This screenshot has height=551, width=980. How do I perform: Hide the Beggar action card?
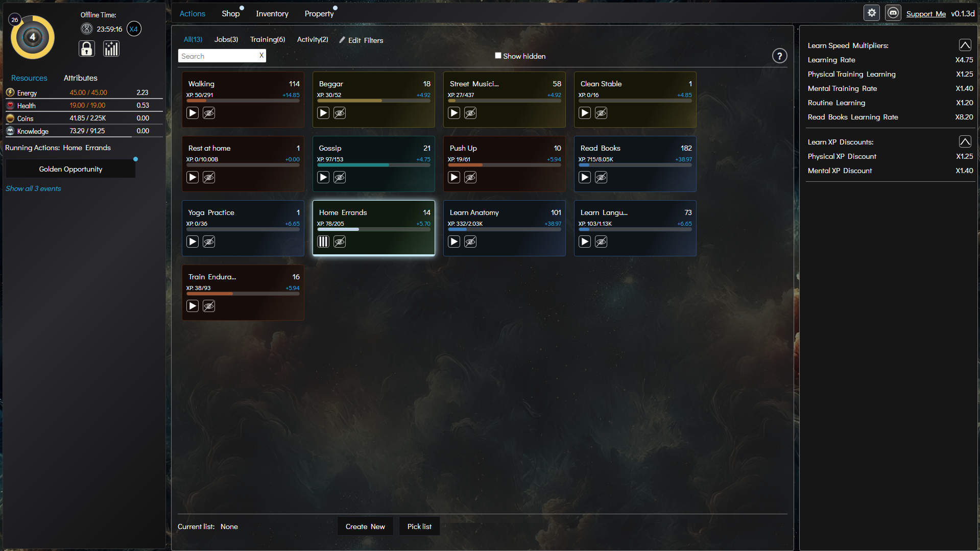coord(340,113)
